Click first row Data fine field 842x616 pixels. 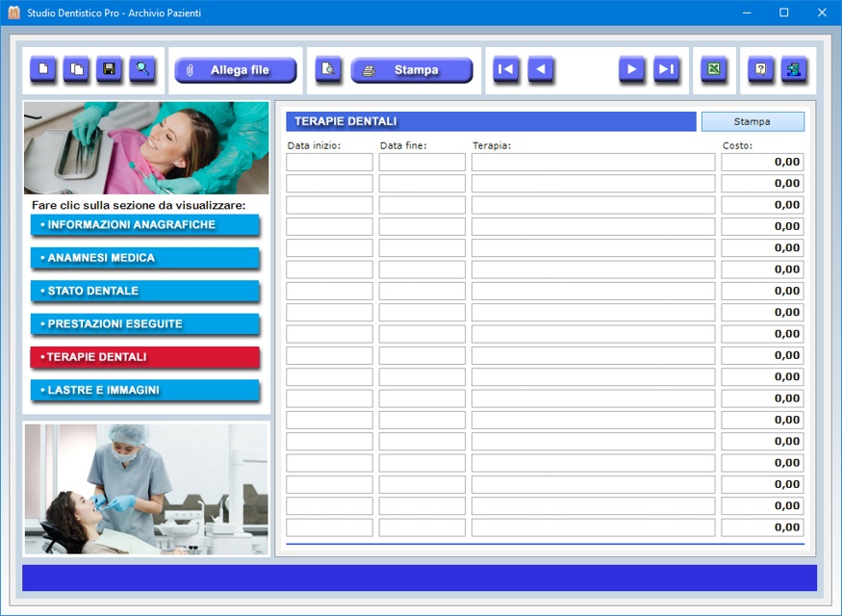(422, 163)
